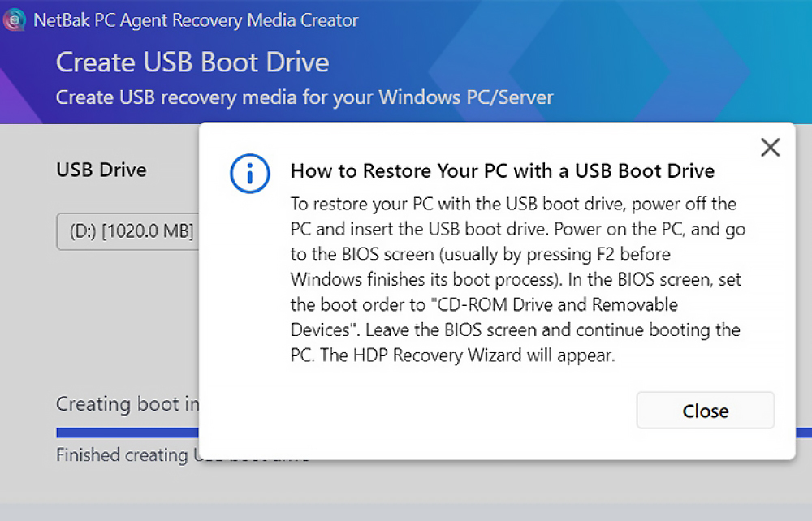Click the "Finished creating" status message
Image resolution: width=812 pixels, height=521 pixels.
(x=122, y=455)
